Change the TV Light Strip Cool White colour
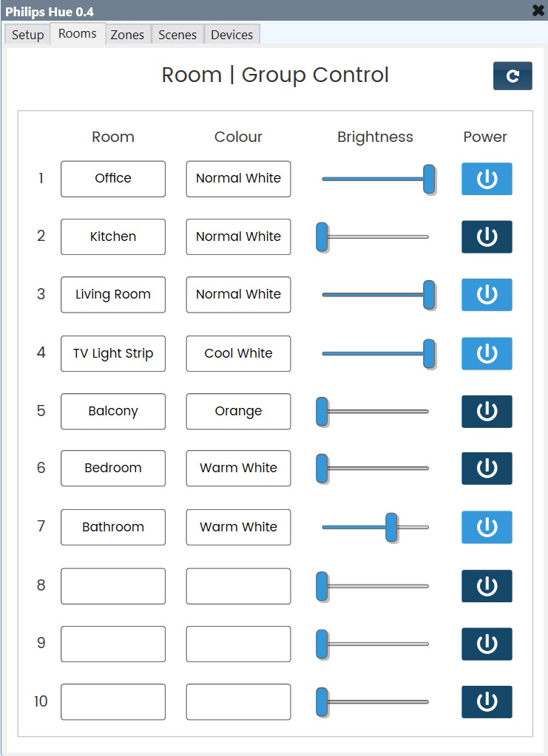The image size is (548, 756). pos(238,353)
